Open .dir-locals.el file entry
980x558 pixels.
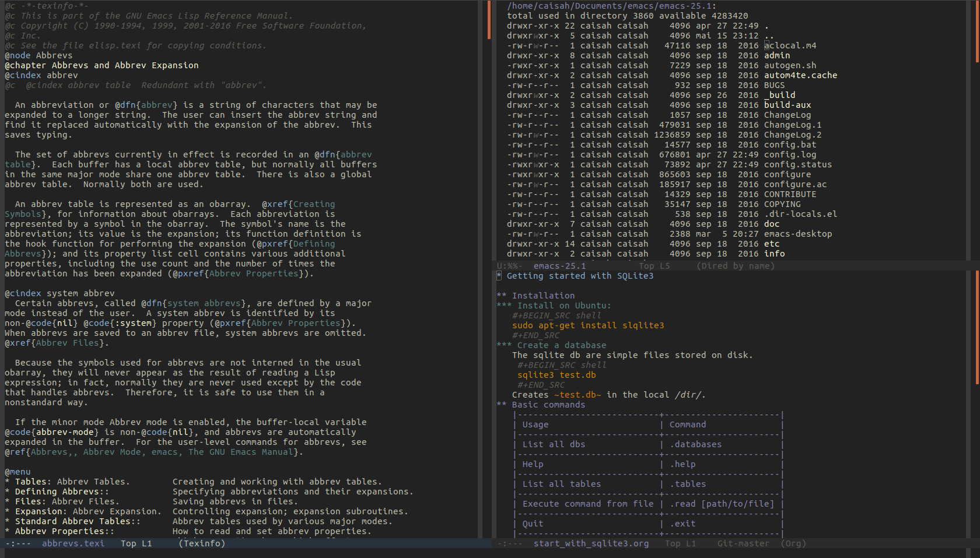(x=800, y=214)
